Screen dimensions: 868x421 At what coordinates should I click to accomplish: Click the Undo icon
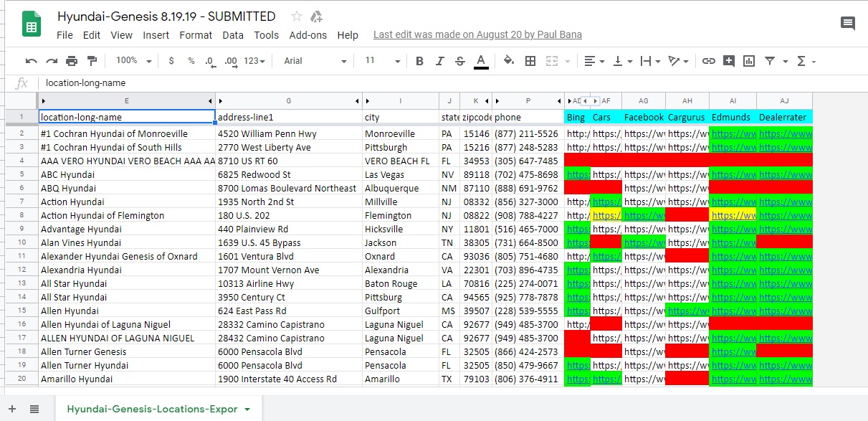point(32,61)
